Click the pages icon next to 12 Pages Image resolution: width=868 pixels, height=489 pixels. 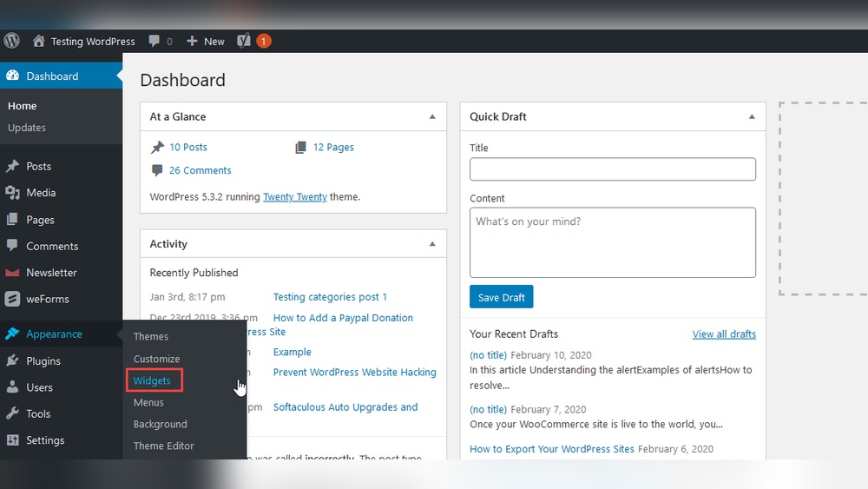tap(300, 147)
